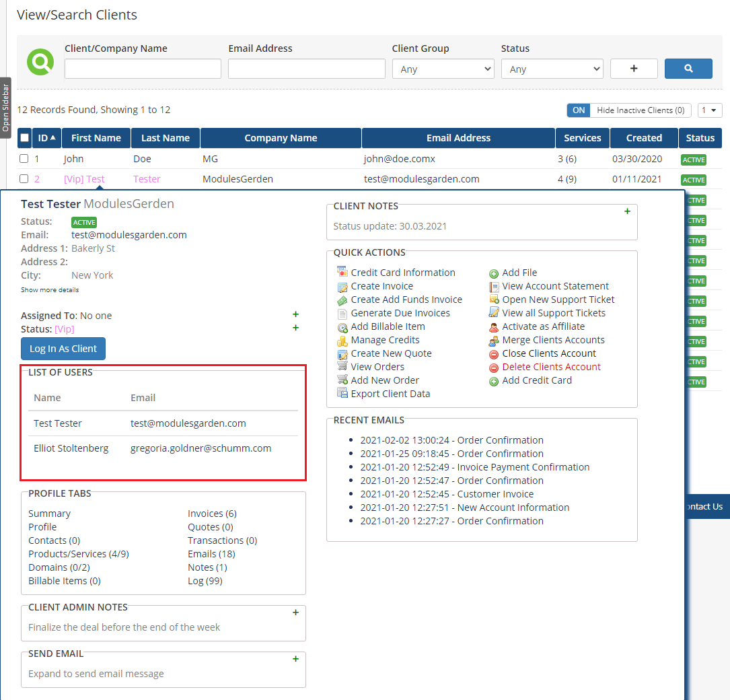730x700 pixels.
Task: Click the Activate as Affiliate icon
Action: coord(493,327)
